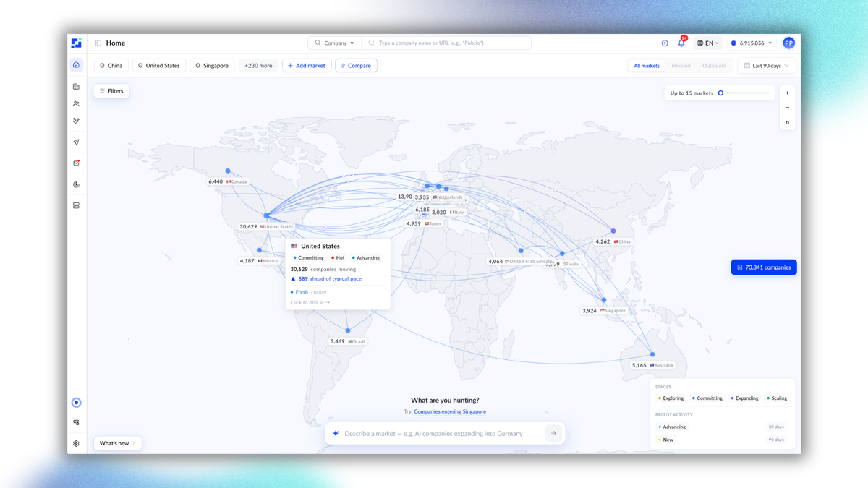The width and height of the screenshot is (868, 488).
Task: Click the sparkle icon in the prompt box
Action: 336,434
